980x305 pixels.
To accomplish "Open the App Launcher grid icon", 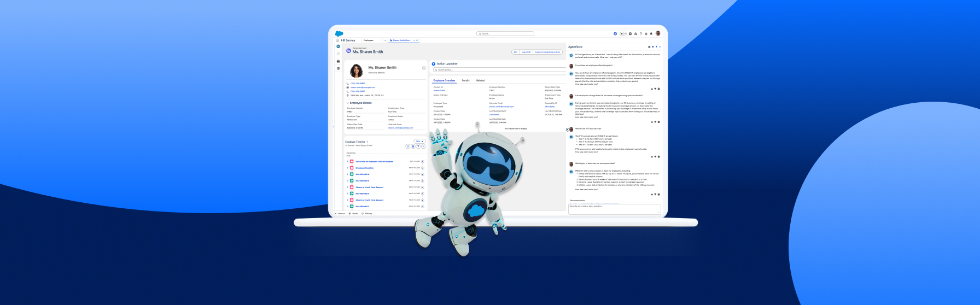I will click(337, 40).
